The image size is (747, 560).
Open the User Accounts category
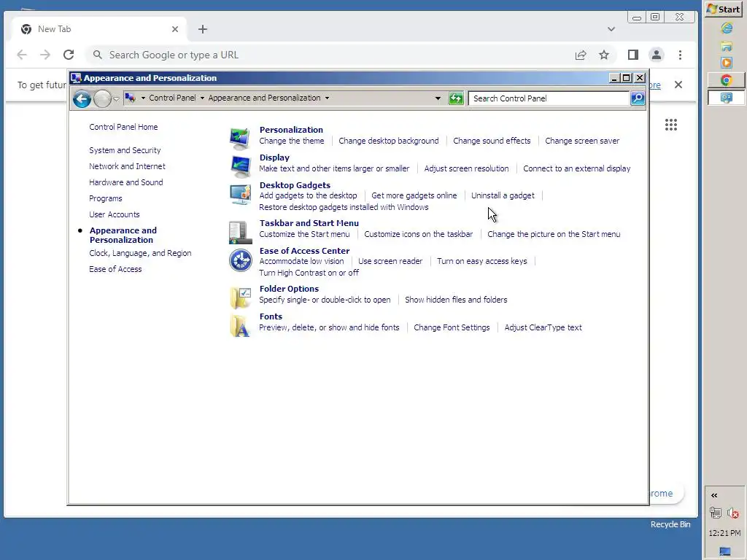click(115, 215)
